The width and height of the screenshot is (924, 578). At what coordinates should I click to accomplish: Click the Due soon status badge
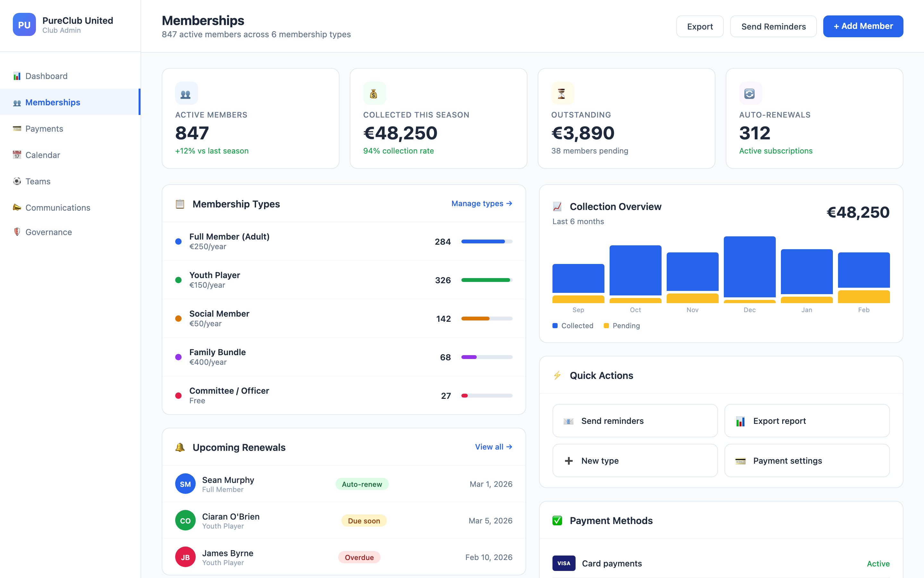[x=364, y=521]
